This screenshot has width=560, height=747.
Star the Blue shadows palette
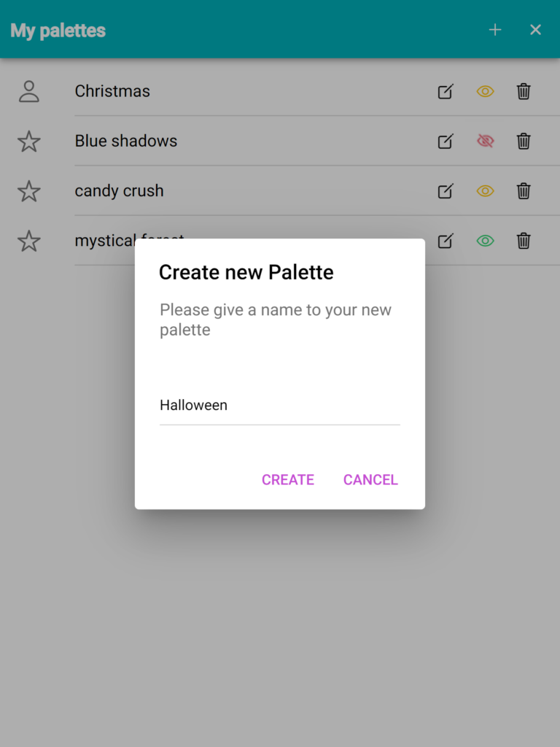29,142
